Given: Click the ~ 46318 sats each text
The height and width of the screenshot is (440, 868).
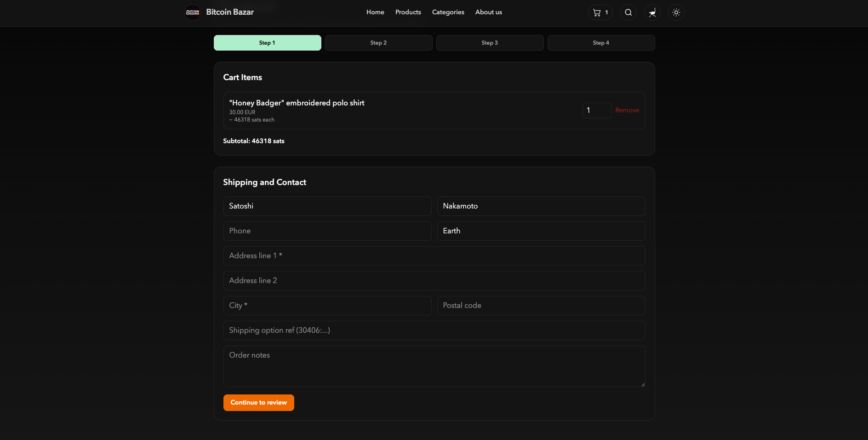Looking at the screenshot, I should coord(252,120).
